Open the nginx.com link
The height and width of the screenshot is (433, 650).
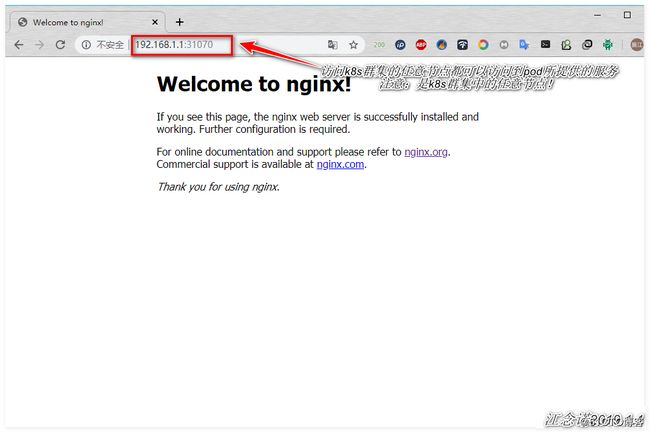pyautogui.click(x=340, y=164)
